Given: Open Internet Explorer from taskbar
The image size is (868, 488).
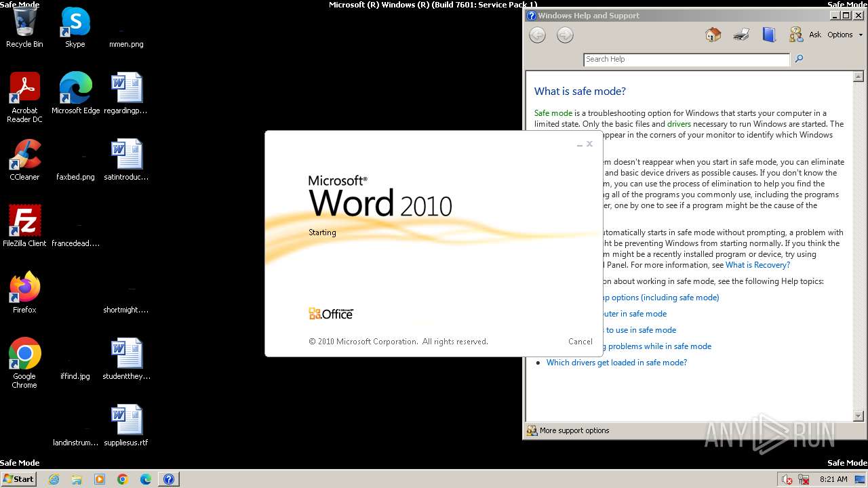Looking at the screenshot, I should [54, 479].
